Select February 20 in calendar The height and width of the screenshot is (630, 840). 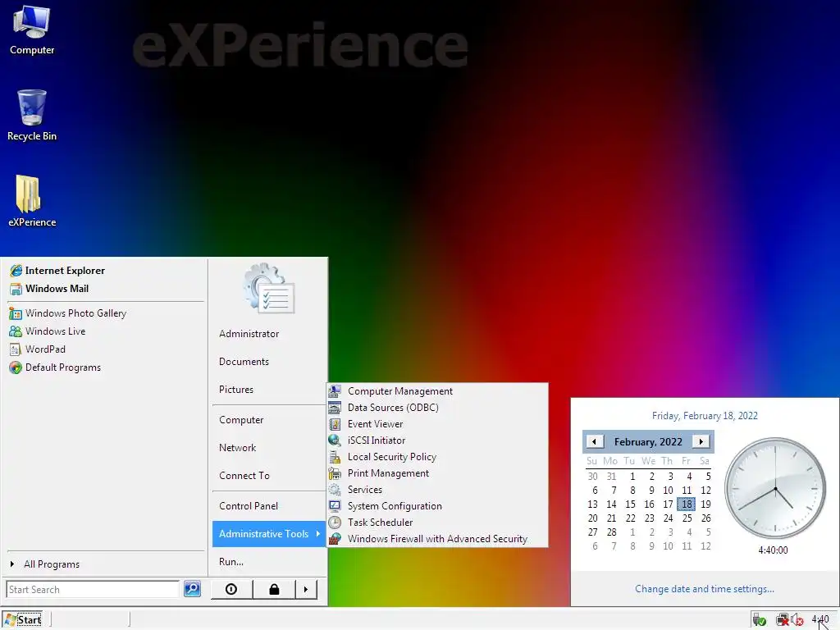coord(592,518)
